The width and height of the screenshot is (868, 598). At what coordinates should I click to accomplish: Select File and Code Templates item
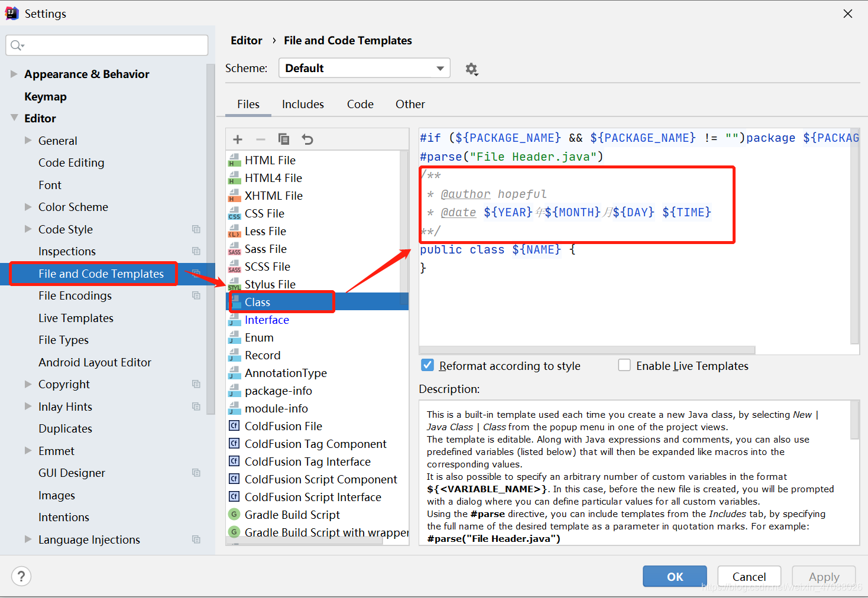(101, 274)
